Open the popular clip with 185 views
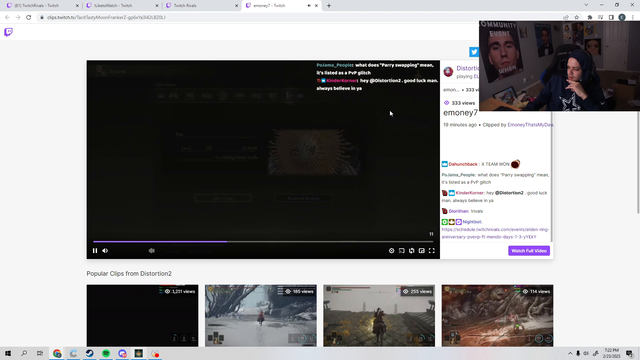Viewport: 640px width, 360px height. 261,316
